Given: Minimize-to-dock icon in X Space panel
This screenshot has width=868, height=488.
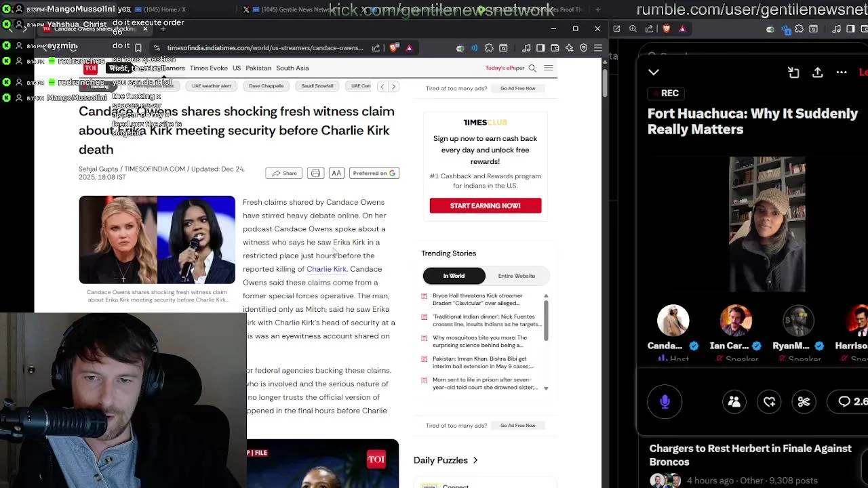Looking at the screenshot, I should pyautogui.click(x=793, y=73).
